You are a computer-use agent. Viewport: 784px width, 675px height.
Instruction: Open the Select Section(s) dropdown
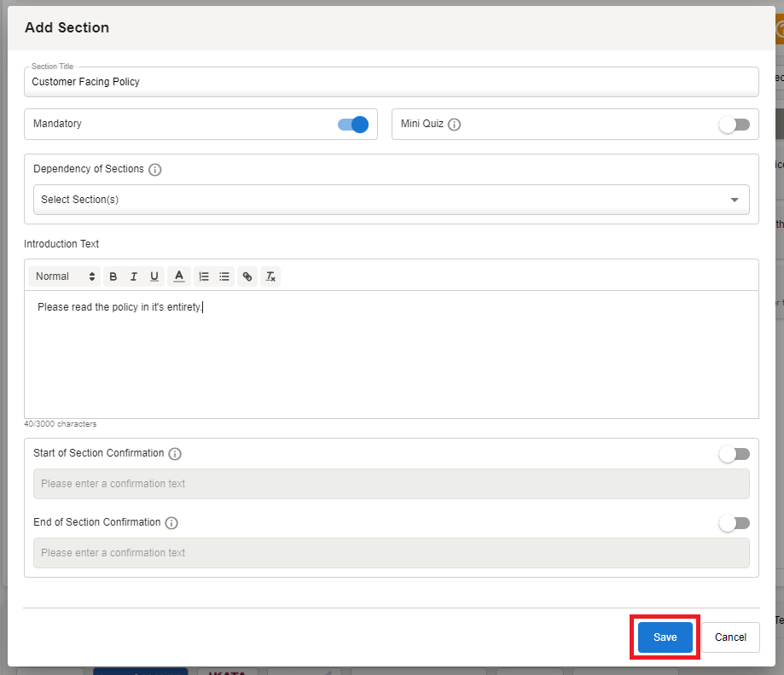391,200
